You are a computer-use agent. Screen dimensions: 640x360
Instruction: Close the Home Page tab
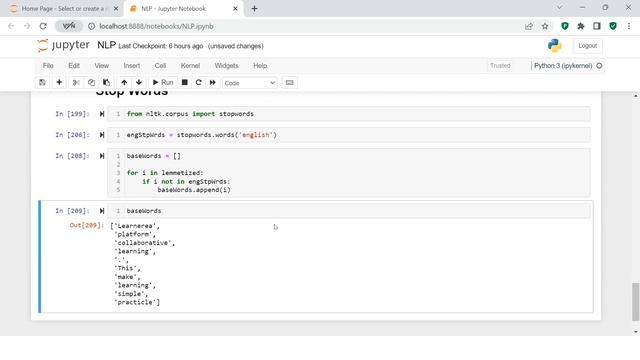116,9
